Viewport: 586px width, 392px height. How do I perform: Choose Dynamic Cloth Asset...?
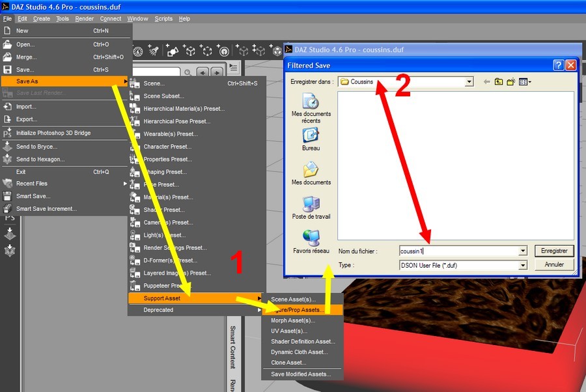coord(302,352)
